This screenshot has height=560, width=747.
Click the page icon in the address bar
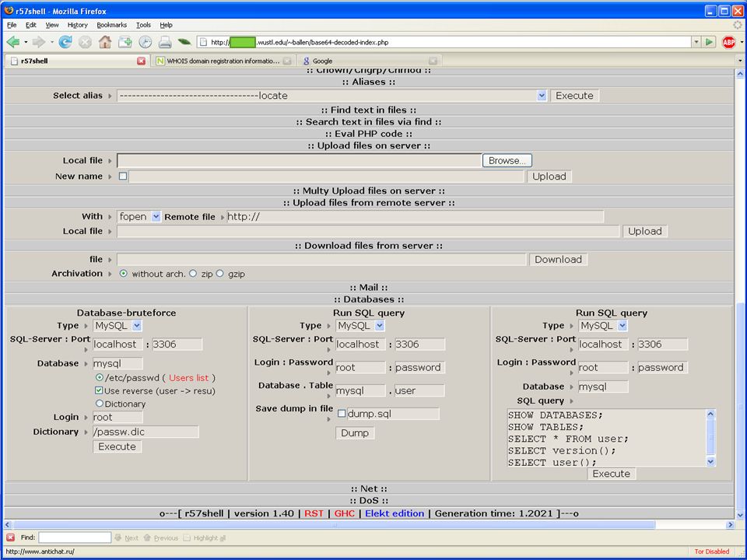203,42
